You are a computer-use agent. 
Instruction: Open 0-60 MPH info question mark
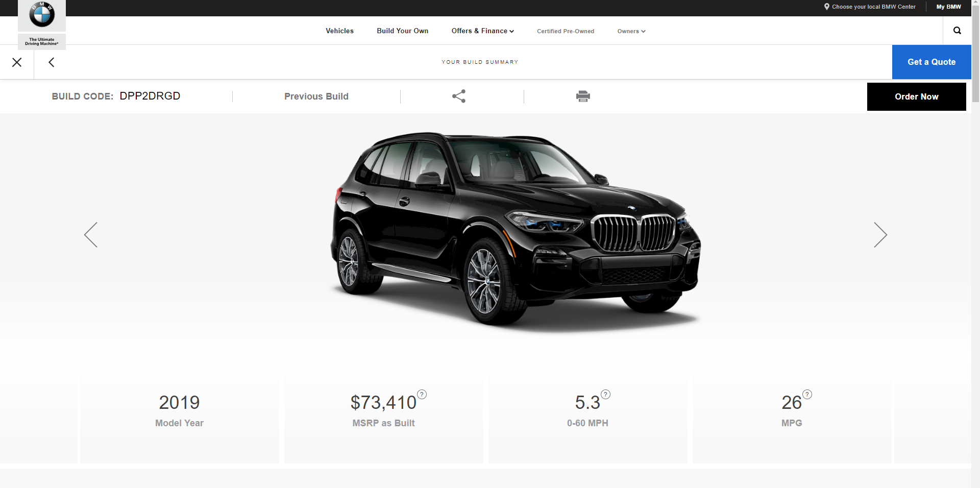(x=605, y=394)
